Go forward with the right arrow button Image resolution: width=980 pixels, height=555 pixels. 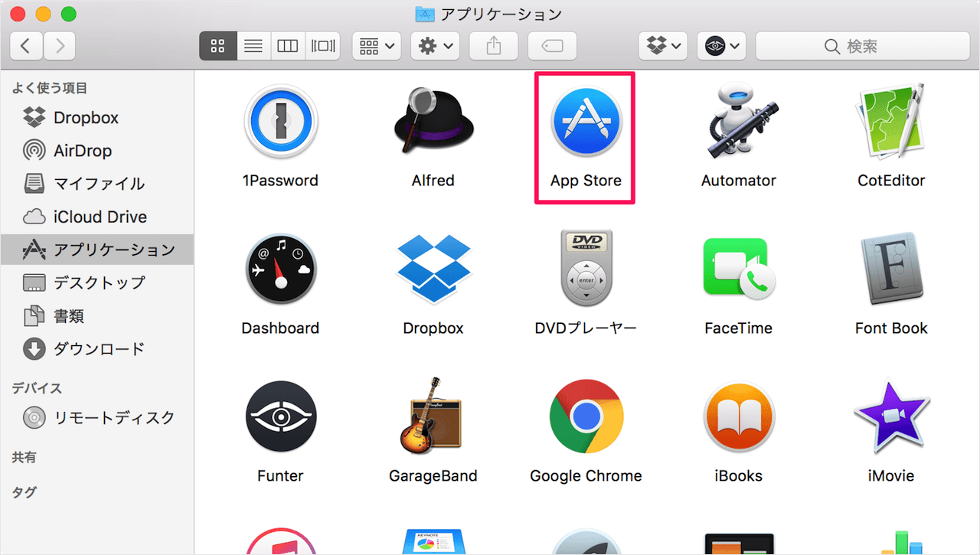[x=60, y=46]
